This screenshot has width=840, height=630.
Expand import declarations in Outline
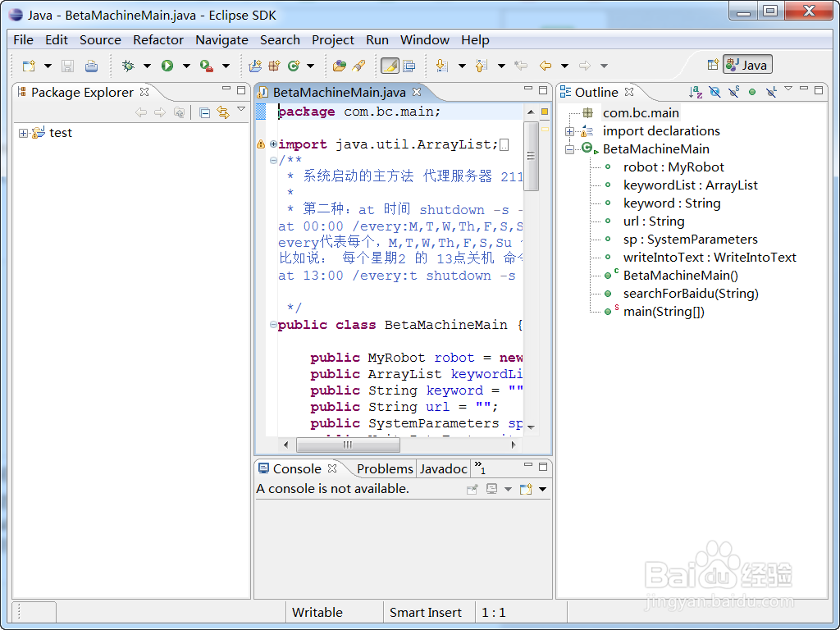tap(569, 131)
